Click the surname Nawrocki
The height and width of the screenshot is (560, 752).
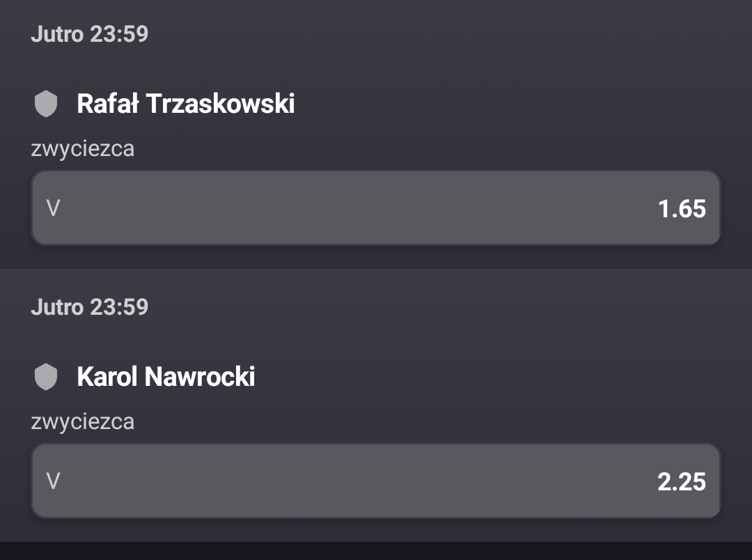pos(200,377)
